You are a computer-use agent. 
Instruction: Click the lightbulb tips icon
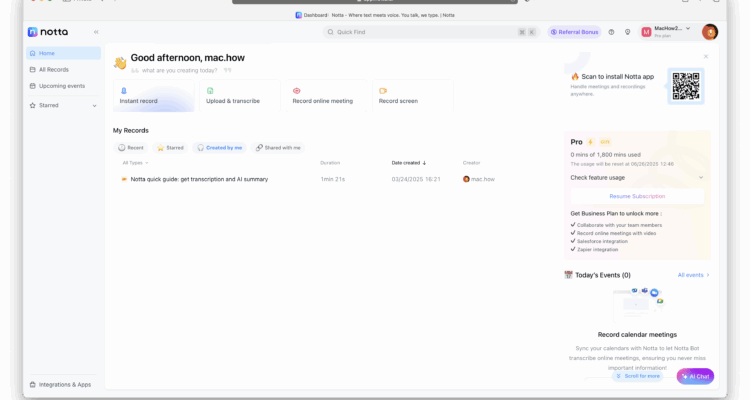pyautogui.click(x=628, y=32)
